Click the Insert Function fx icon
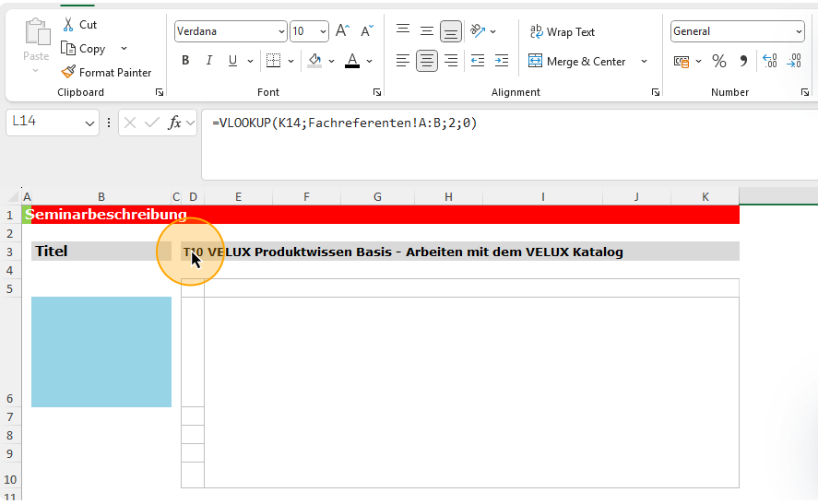The width and height of the screenshot is (818, 504). (174, 123)
